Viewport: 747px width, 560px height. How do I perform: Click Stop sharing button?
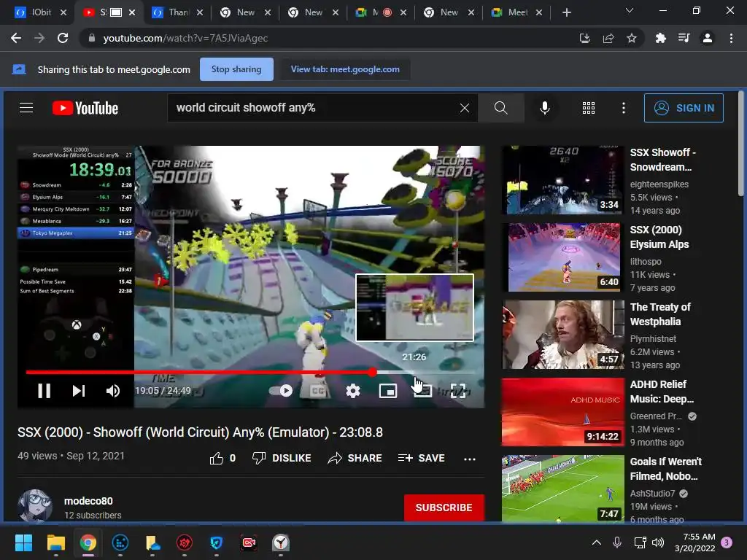[x=236, y=69]
